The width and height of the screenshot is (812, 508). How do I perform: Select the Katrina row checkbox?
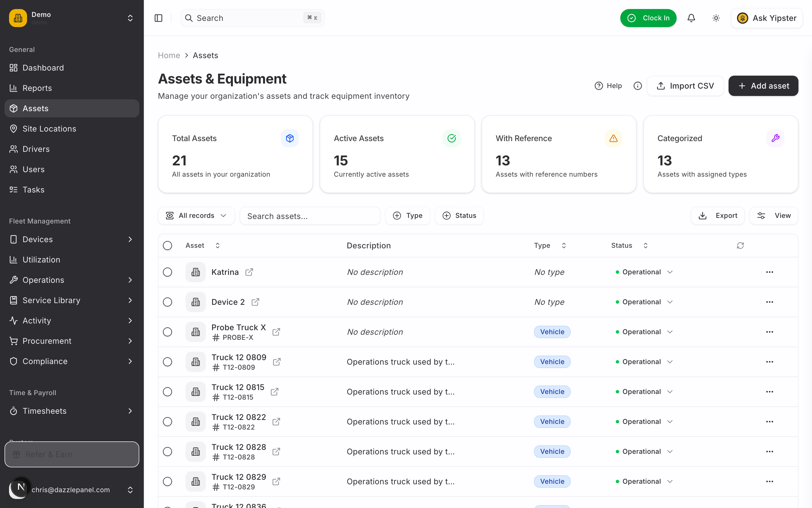coord(167,272)
